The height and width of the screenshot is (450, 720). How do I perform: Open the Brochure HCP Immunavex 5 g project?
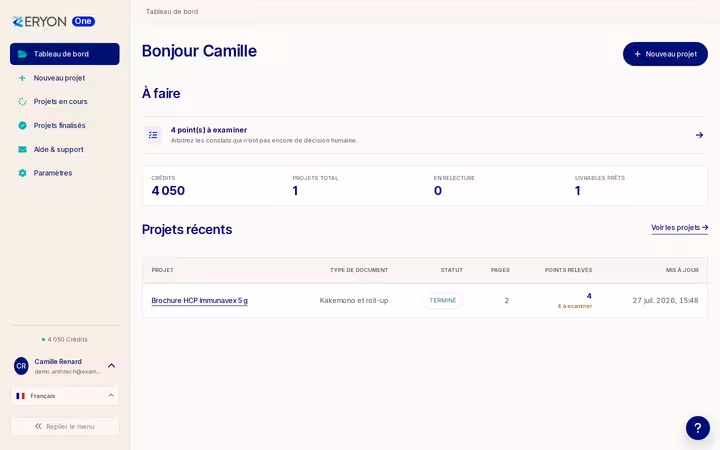coord(199,300)
